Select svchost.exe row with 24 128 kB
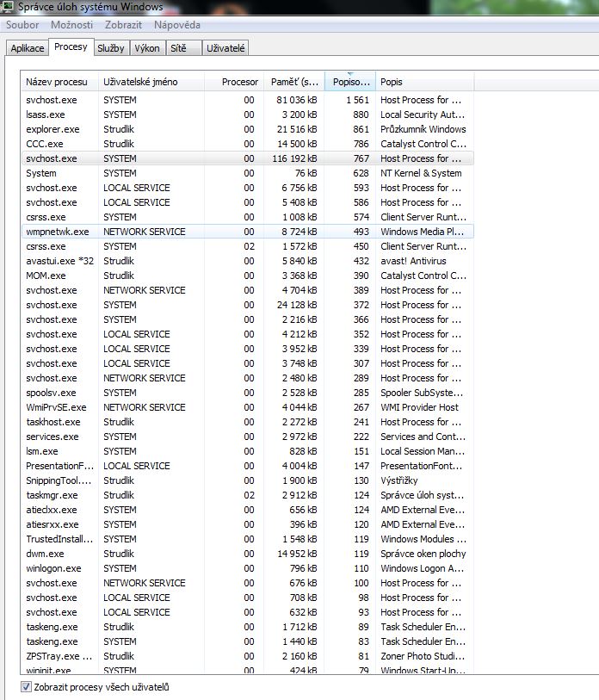This screenshot has height=700, width=599. (247, 305)
